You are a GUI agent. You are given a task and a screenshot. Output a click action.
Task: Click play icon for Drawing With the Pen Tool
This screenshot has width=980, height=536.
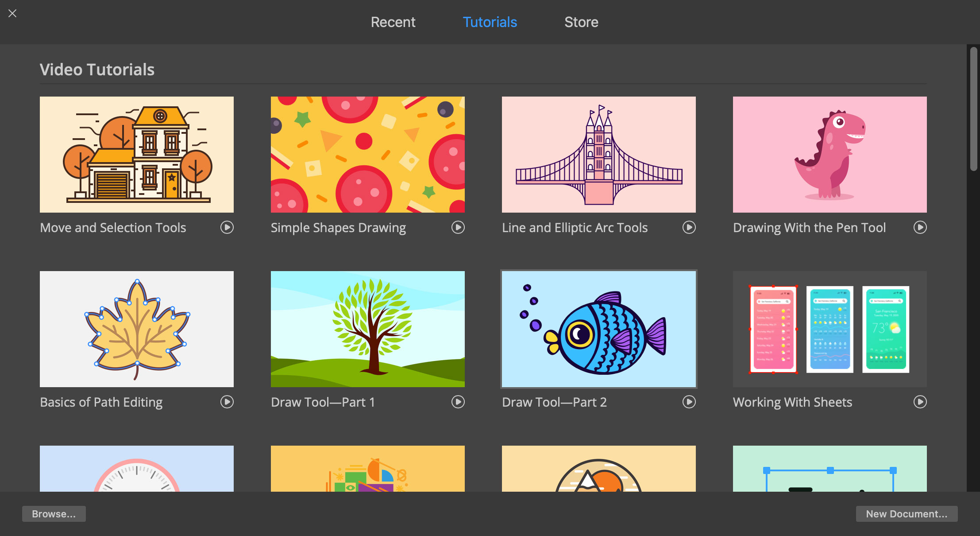[920, 227]
